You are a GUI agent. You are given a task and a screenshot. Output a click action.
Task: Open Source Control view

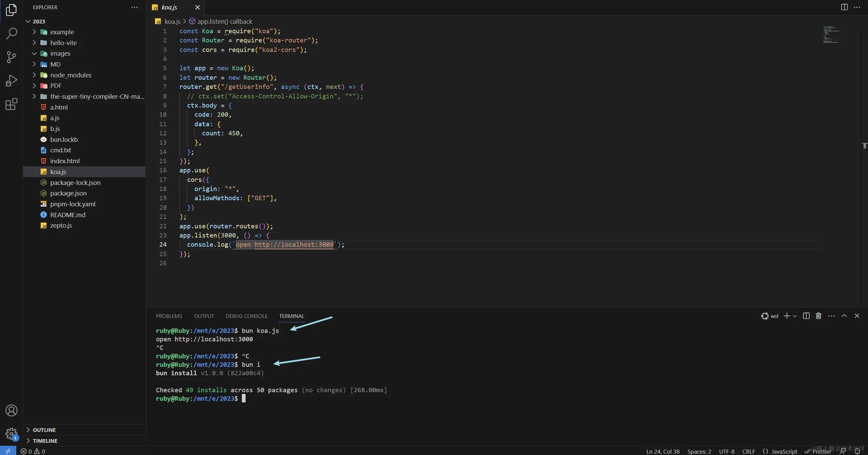(11, 57)
